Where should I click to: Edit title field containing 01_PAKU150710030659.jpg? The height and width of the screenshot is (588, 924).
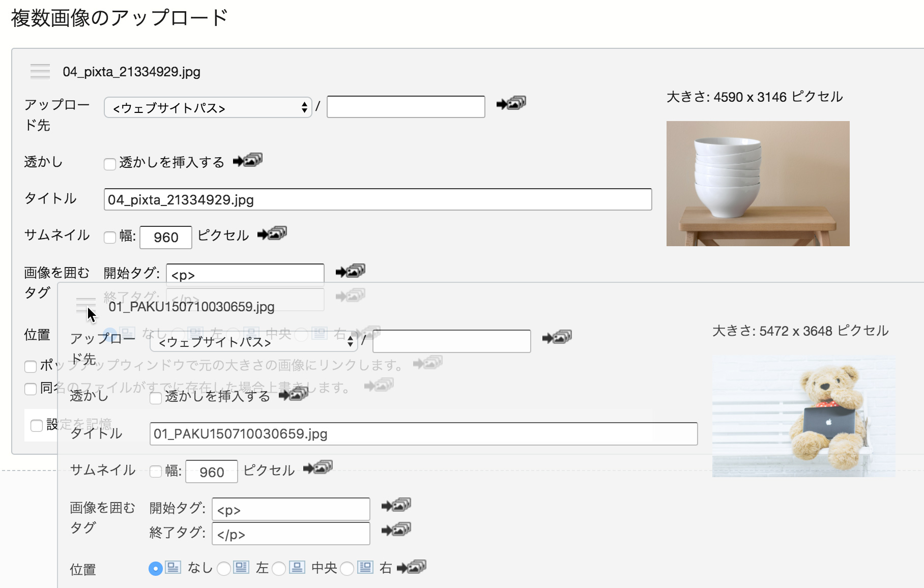(x=424, y=434)
